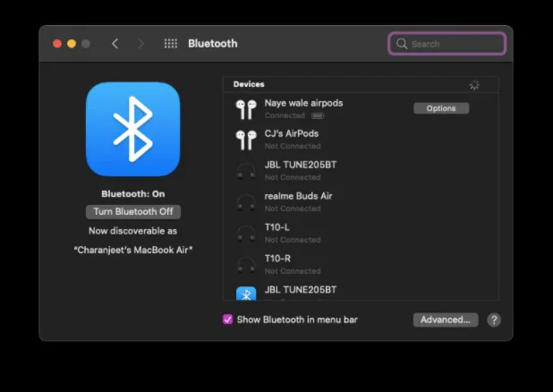The height and width of the screenshot is (392, 553).
Task: Uncheck Show Bluetooth in menu bar
Action: (x=227, y=320)
